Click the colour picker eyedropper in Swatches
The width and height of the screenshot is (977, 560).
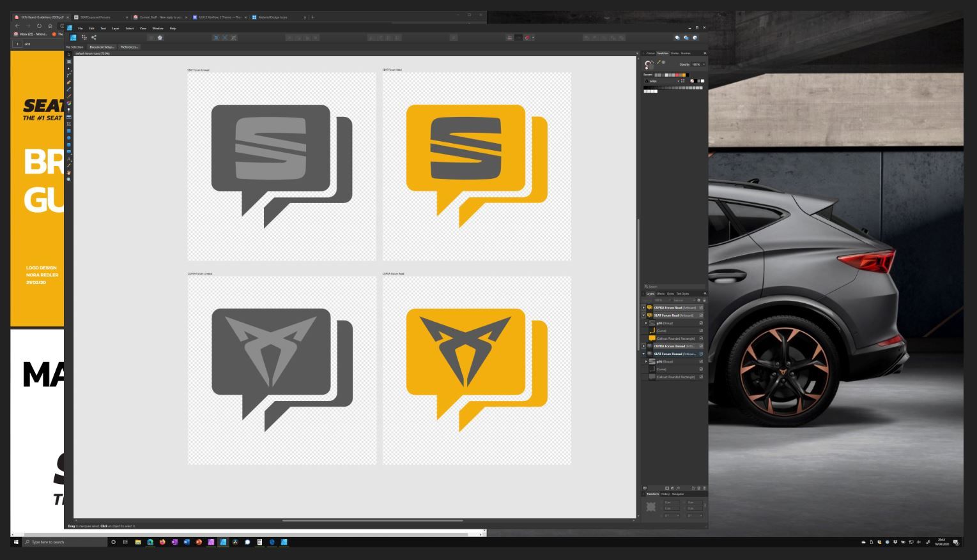click(x=658, y=62)
